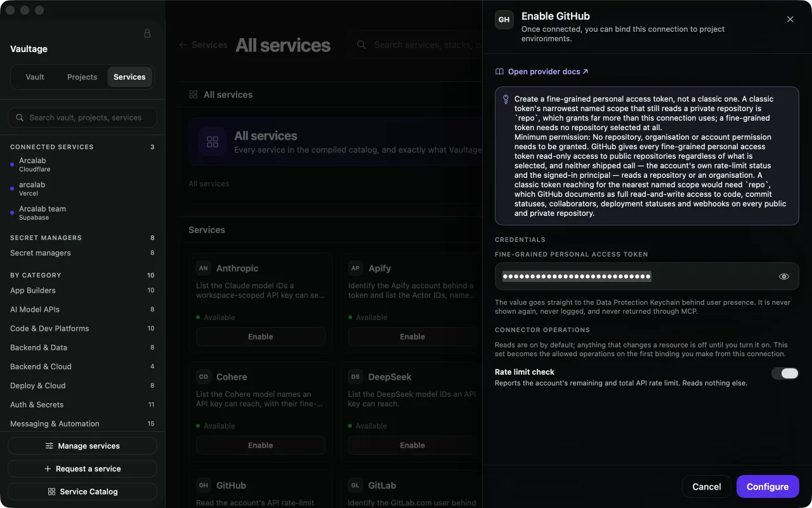Select the AI Model APIs category
Viewport: 812px width, 508px height.
[82, 309]
